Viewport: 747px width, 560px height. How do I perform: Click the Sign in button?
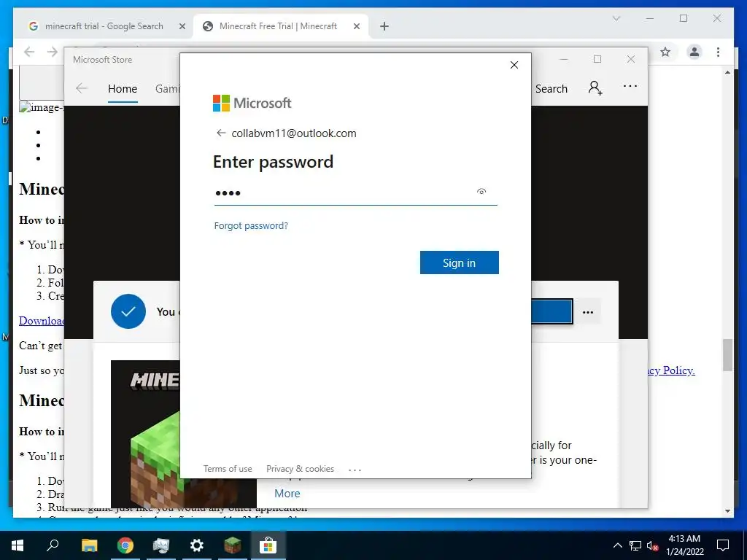click(x=460, y=262)
